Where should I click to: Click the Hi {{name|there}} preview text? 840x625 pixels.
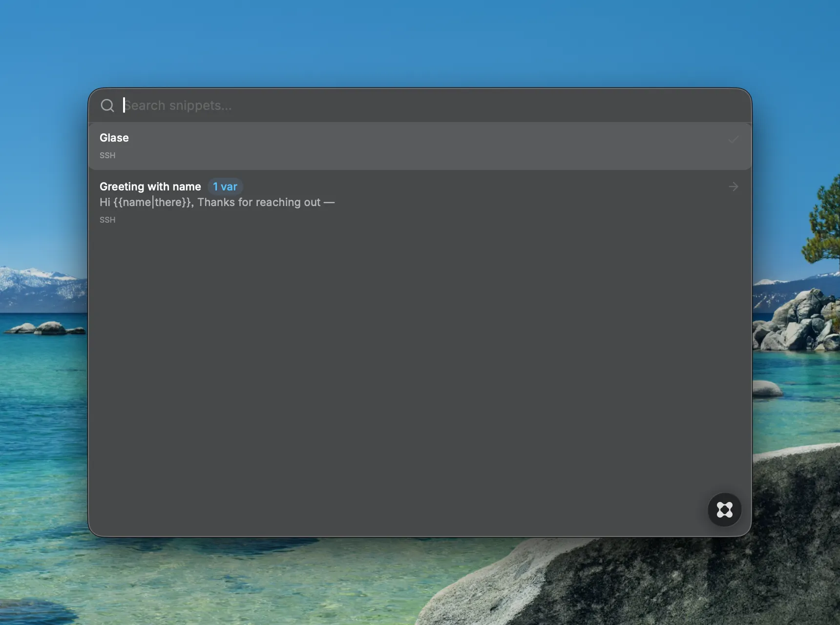[217, 202]
